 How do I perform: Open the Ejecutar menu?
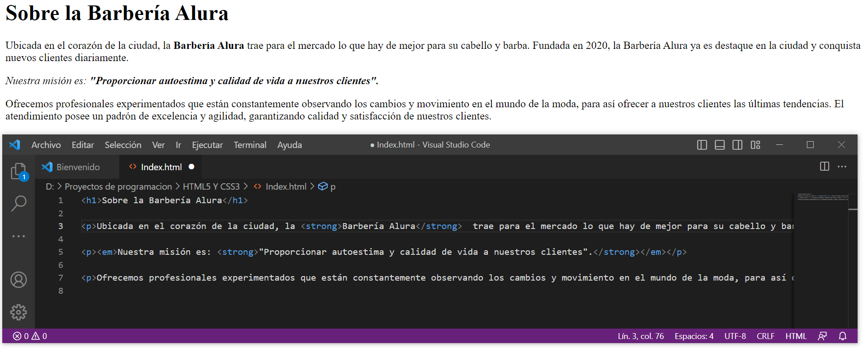pyautogui.click(x=207, y=145)
